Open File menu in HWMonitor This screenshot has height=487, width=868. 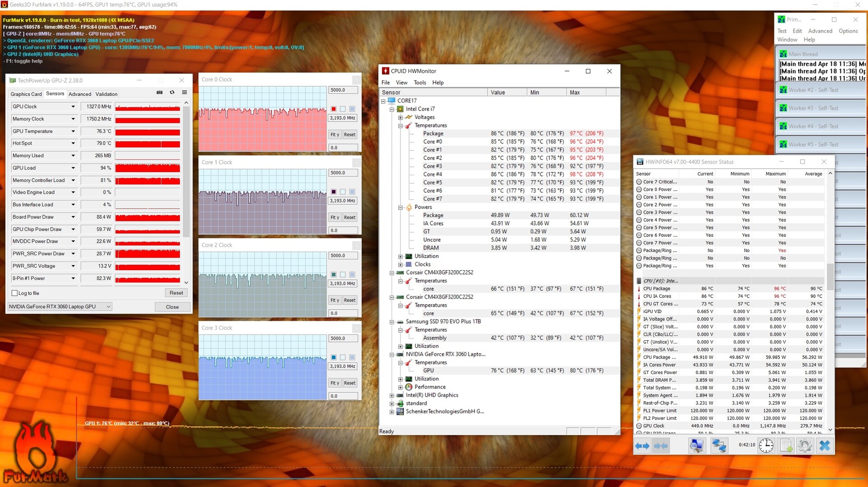[x=386, y=82]
